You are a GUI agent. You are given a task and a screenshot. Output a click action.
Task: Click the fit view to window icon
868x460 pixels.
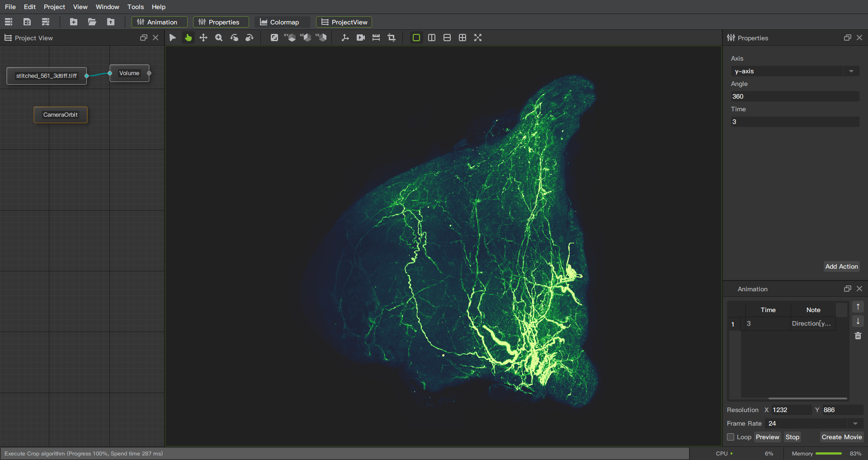[x=274, y=38]
